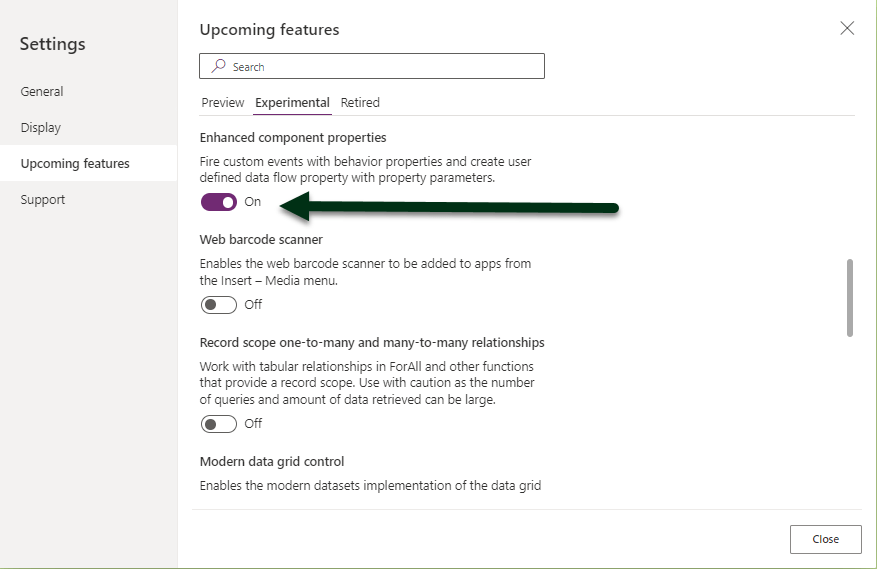Open the Support section

[43, 200]
